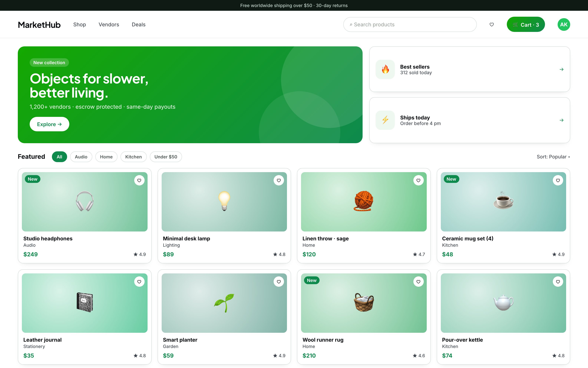Favorite the Minimal desk lamp
Screen dimensions: 588x368
pyautogui.click(x=279, y=180)
